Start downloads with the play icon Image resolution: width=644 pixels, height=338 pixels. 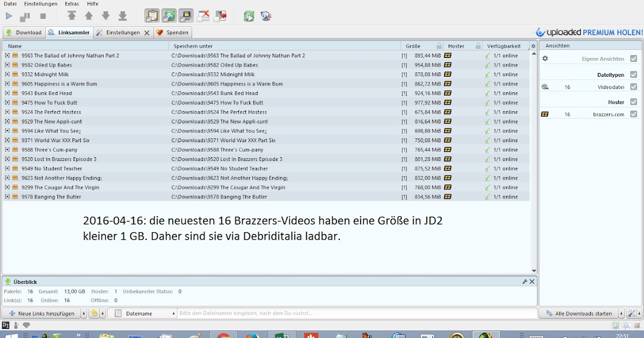point(9,16)
